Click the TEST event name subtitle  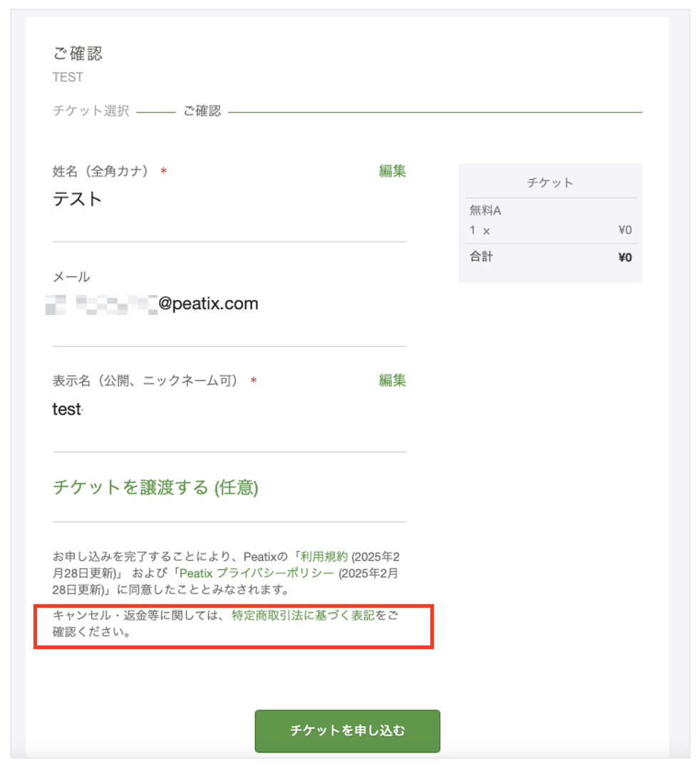[68, 78]
